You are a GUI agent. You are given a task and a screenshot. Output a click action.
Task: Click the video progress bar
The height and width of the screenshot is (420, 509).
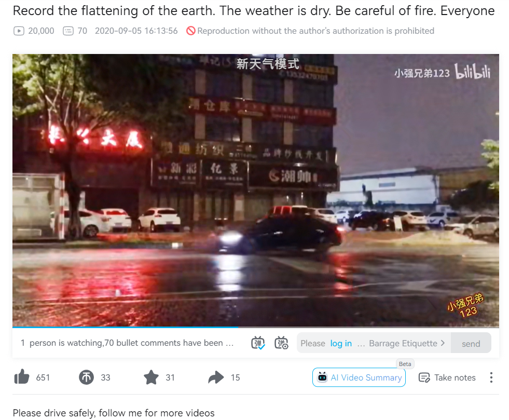(256, 327)
